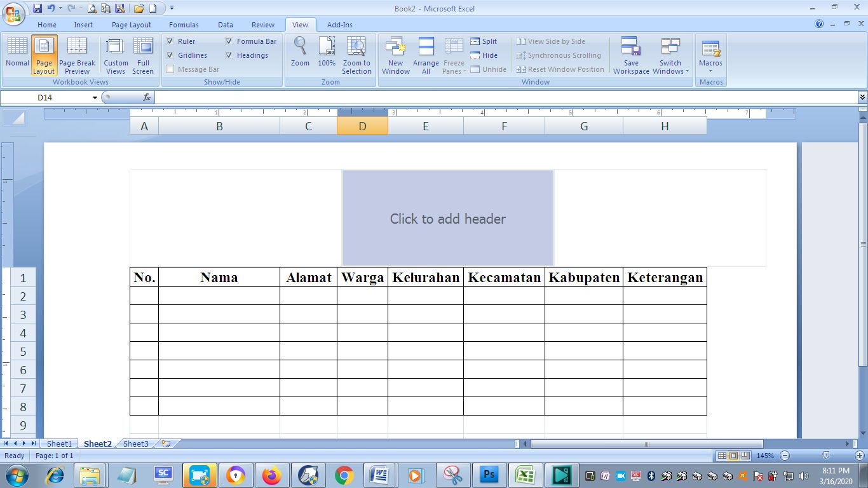Select the New Window icon
This screenshot has width=868, height=488.
(395, 55)
